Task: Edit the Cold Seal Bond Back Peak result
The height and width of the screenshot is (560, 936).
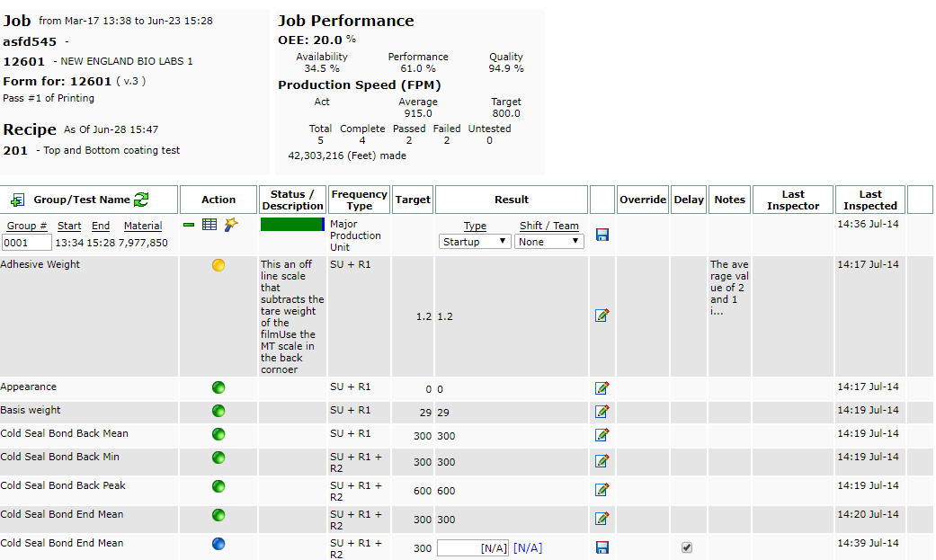Action: [x=602, y=490]
